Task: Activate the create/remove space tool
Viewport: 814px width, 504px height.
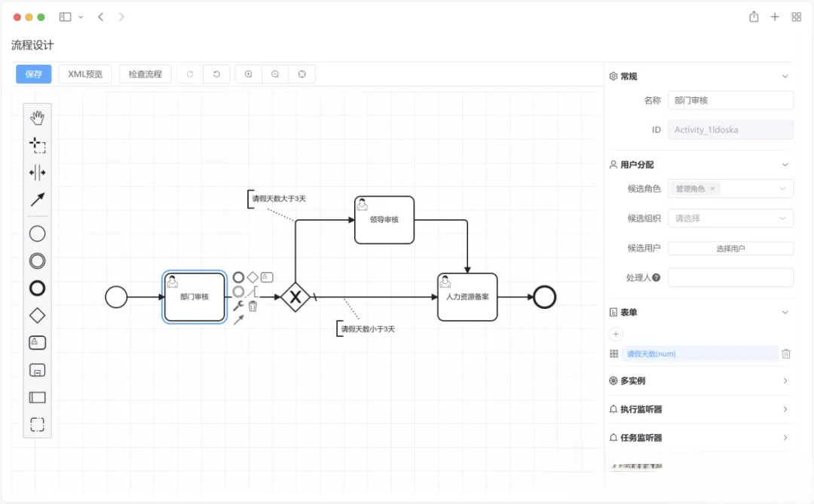Action: tap(37, 173)
